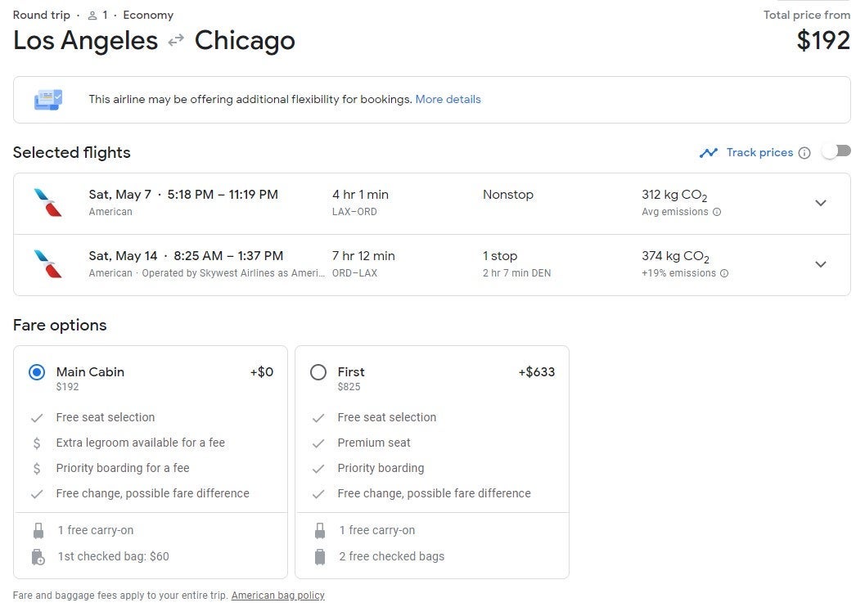Screen dimensions: 865x616
Task: Click the +19% emissions info icon
Action: [x=723, y=273]
